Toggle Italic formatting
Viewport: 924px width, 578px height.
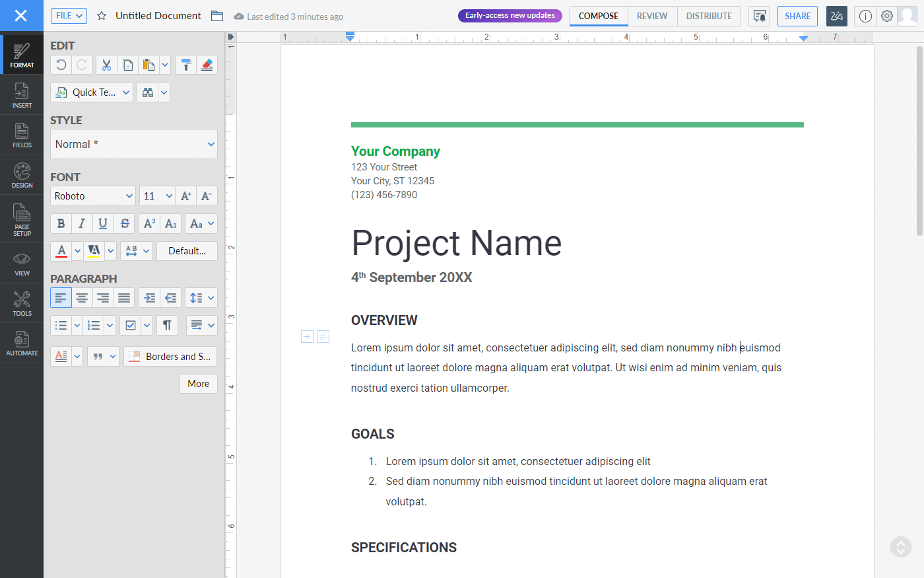tap(82, 224)
